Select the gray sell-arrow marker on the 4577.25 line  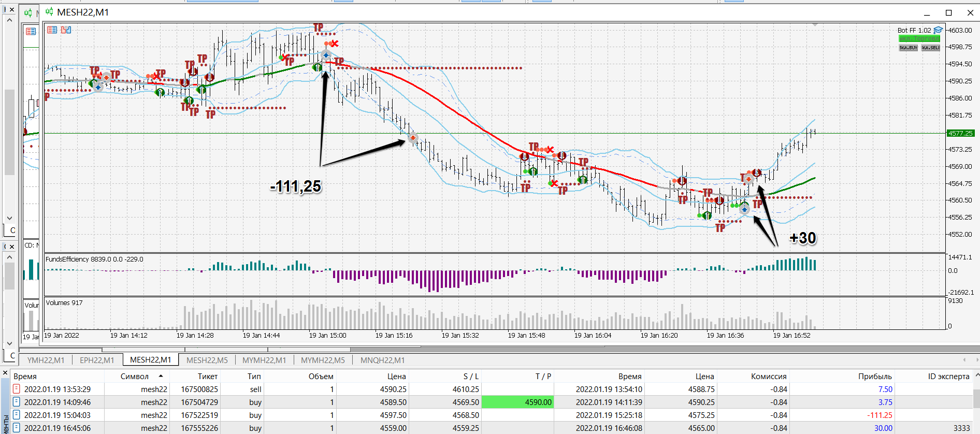click(413, 138)
